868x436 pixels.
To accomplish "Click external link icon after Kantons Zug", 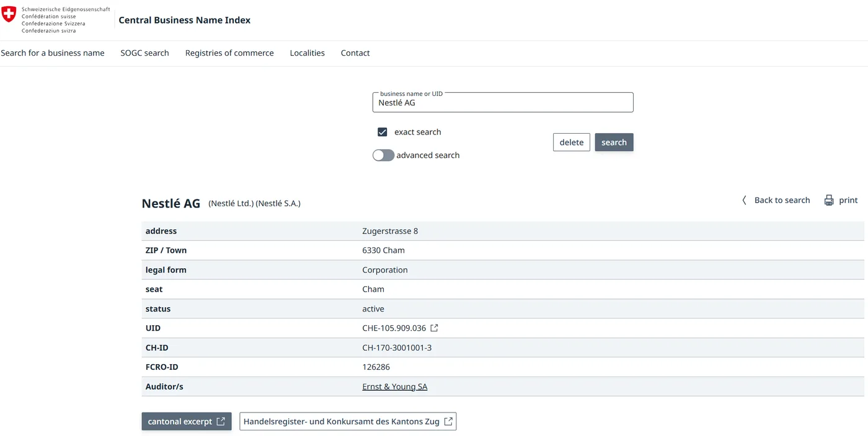I will coord(449,421).
